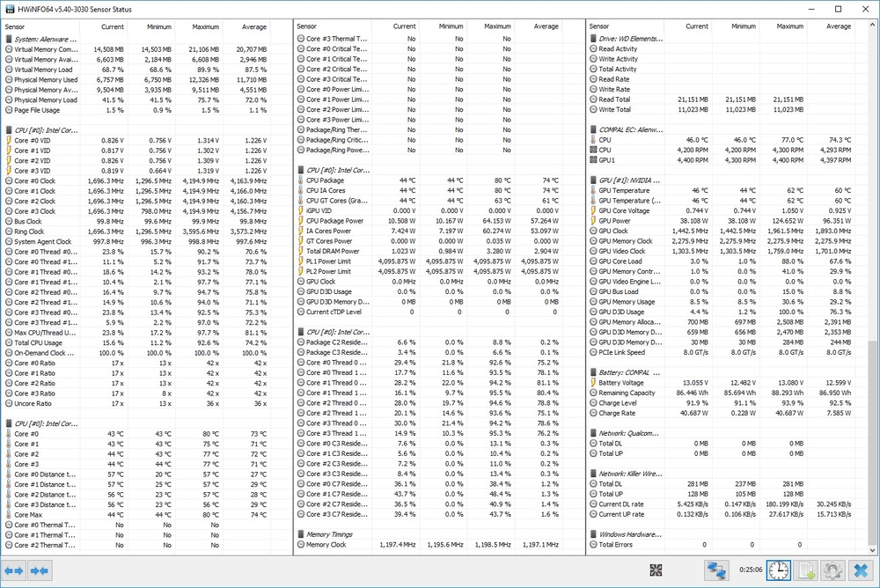
Task: Select the System: Alienware group header
Action: (44, 39)
